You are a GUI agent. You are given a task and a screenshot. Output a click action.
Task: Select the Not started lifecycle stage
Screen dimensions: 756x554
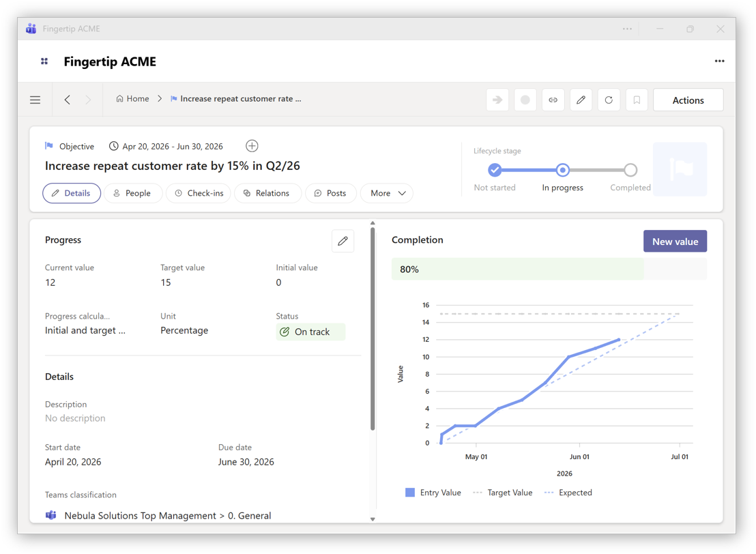point(495,170)
